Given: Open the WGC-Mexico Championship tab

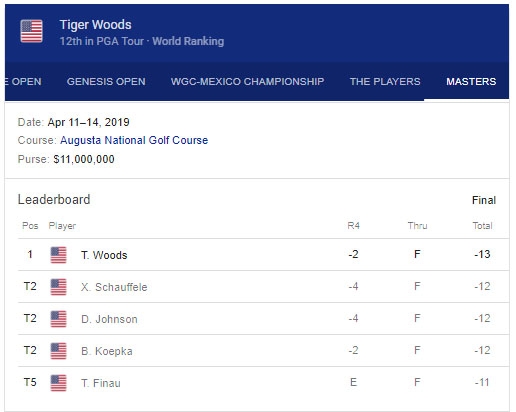Looking at the screenshot, I should click(x=247, y=82).
